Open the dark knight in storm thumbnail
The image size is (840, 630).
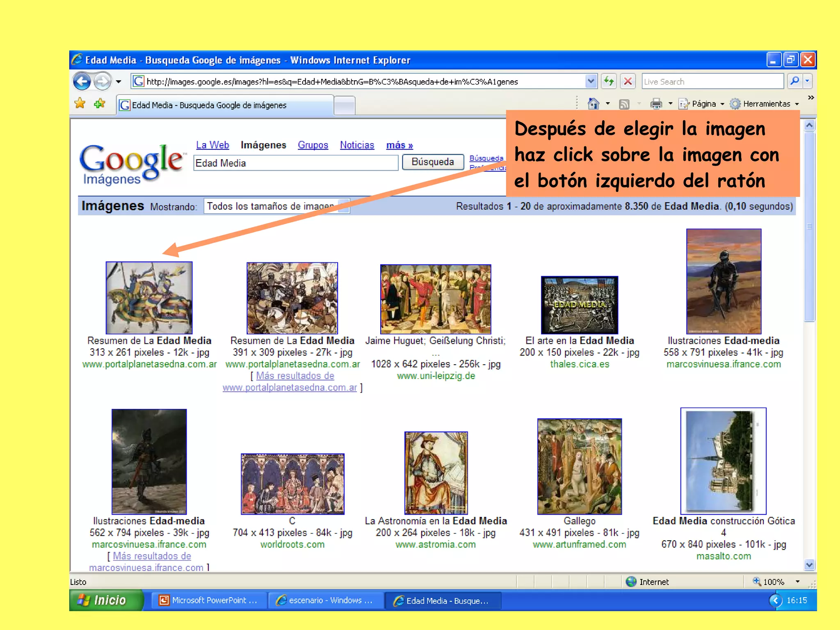[149, 461]
